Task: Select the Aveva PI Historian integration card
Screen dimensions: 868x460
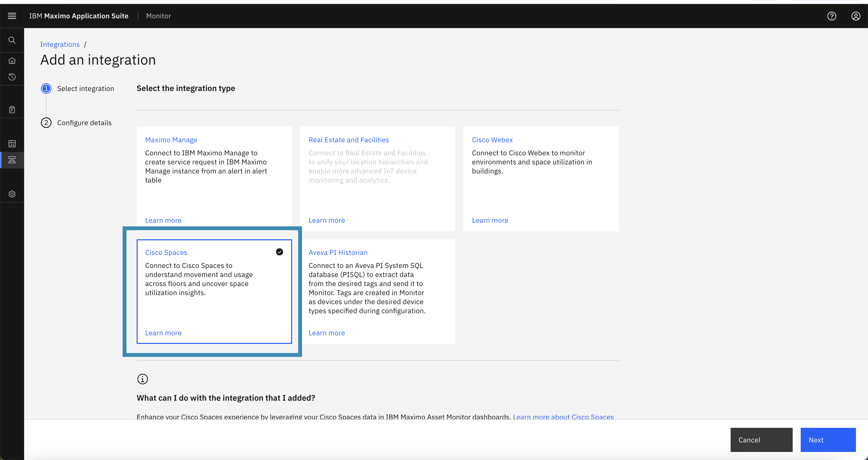Action: coord(377,291)
